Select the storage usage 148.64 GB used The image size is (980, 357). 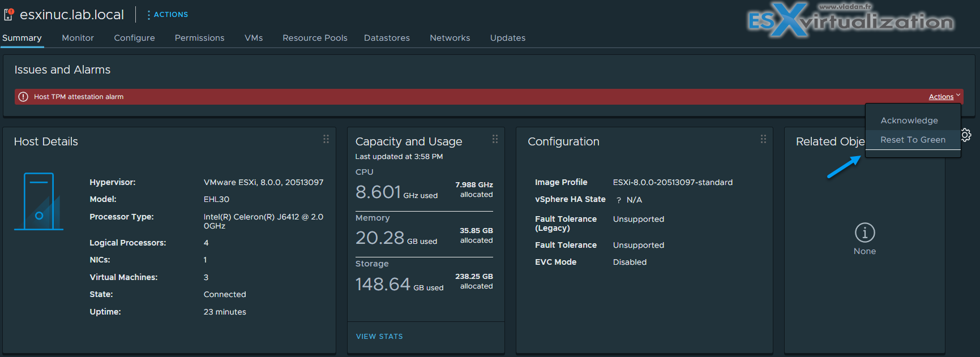[399, 284]
